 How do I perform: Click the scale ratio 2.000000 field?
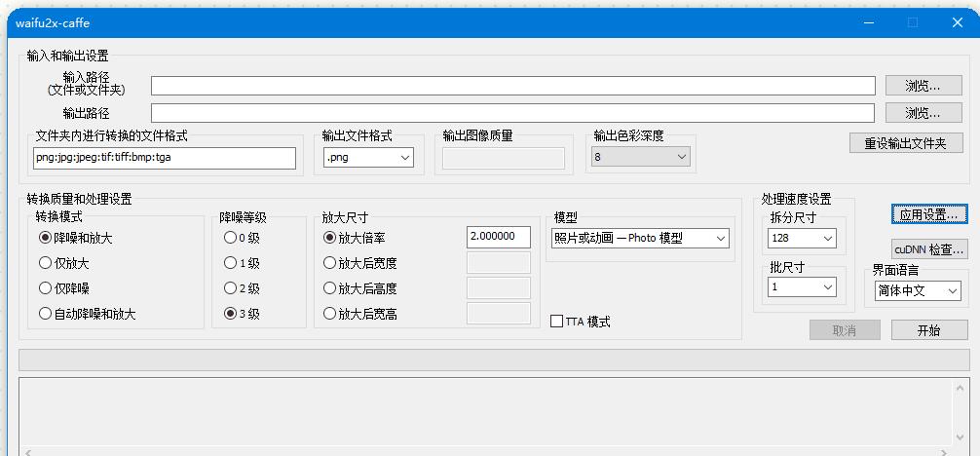pyautogui.click(x=498, y=237)
